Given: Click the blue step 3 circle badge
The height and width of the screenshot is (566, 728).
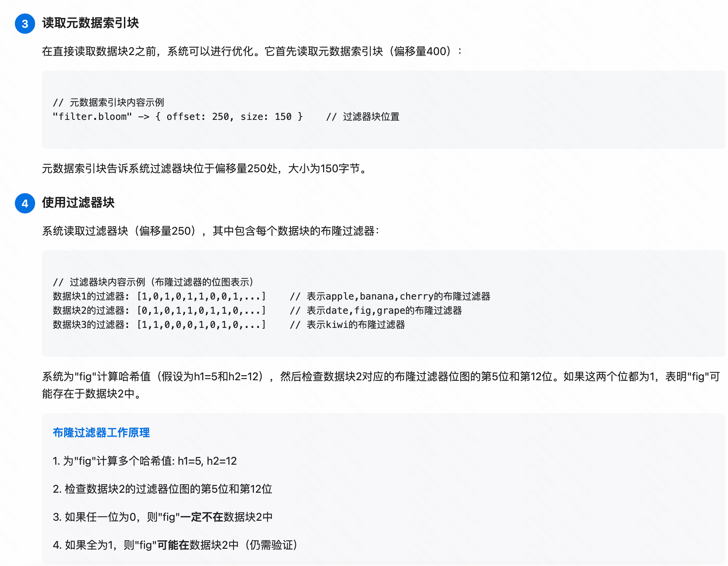Looking at the screenshot, I should click(x=25, y=24).
